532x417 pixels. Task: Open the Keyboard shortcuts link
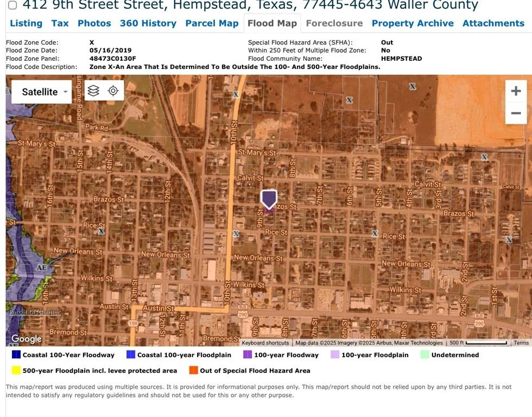tap(265, 343)
